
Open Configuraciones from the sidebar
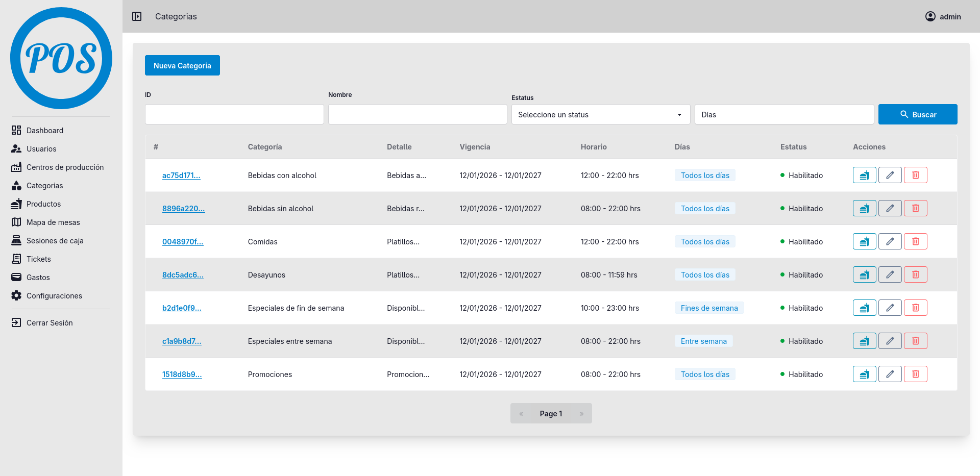point(54,296)
